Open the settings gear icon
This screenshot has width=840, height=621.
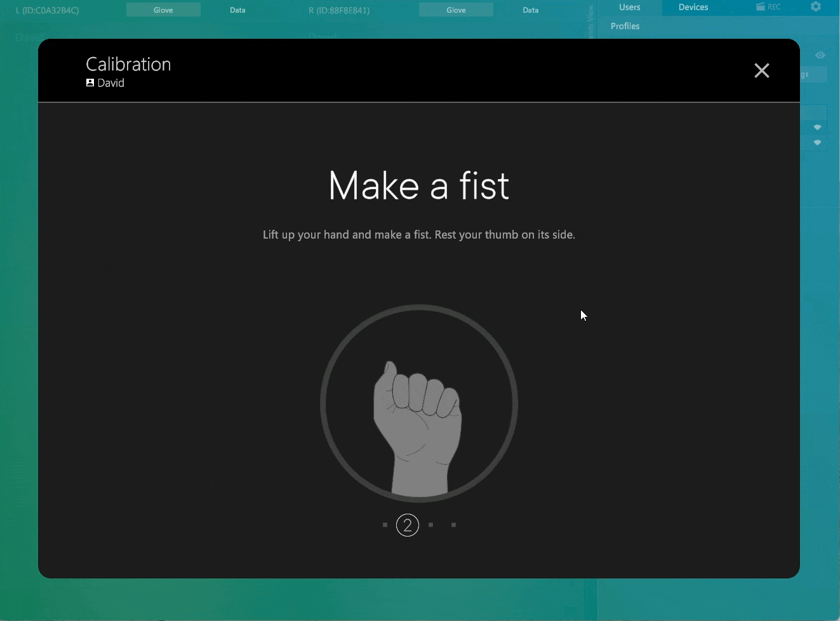(816, 6)
